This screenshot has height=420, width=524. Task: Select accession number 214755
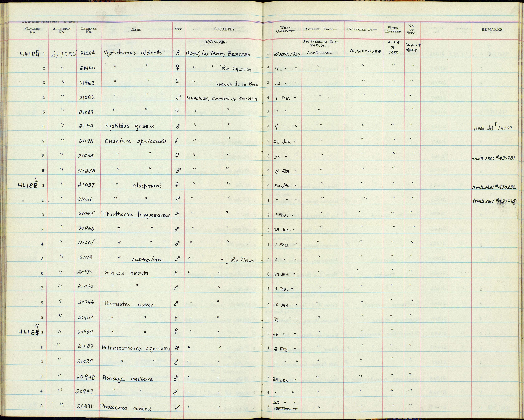[64, 54]
